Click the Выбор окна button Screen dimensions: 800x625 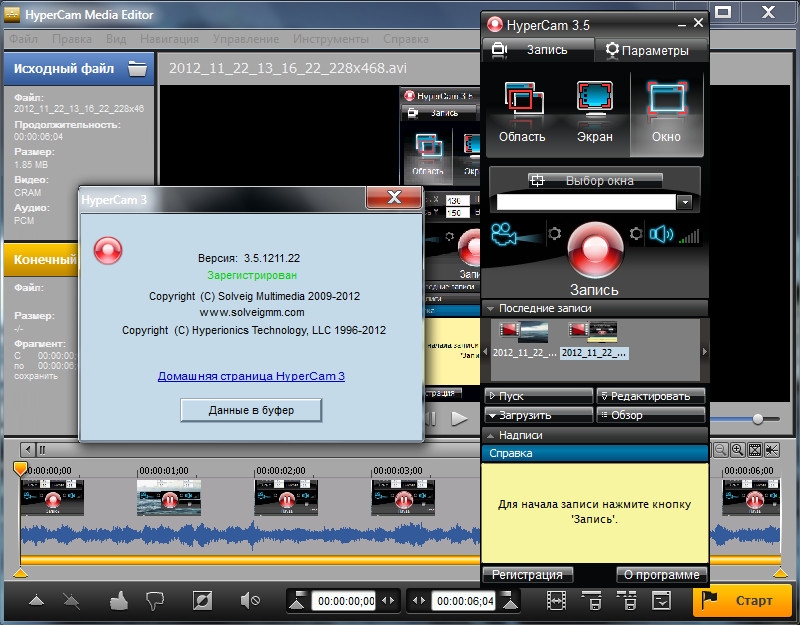594,180
